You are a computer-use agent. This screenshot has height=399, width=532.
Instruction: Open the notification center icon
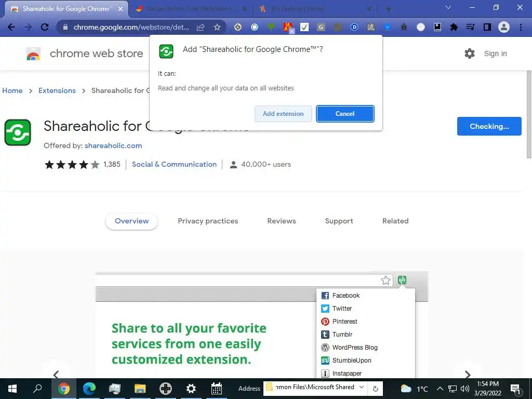tap(516, 389)
